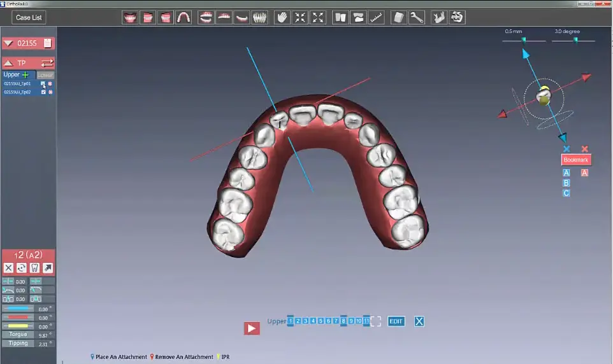
Task: Toggle checkbox for 02155UU_Tp01
Action: tap(43, 83)
